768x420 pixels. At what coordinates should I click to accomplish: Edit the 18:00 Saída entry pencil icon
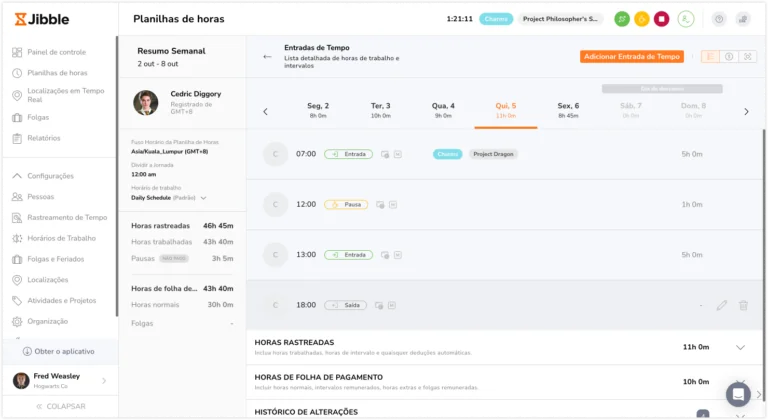[x=721, y=305]
